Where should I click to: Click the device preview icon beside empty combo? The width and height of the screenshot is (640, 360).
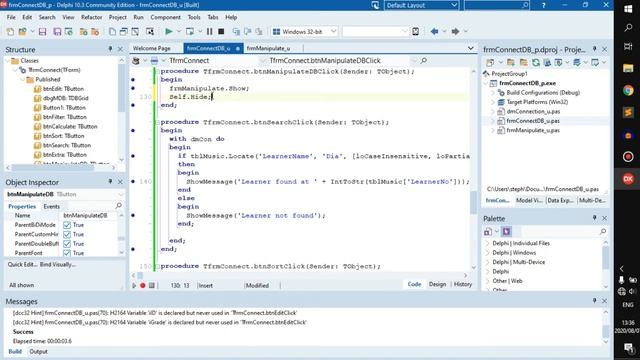(416, 31)
